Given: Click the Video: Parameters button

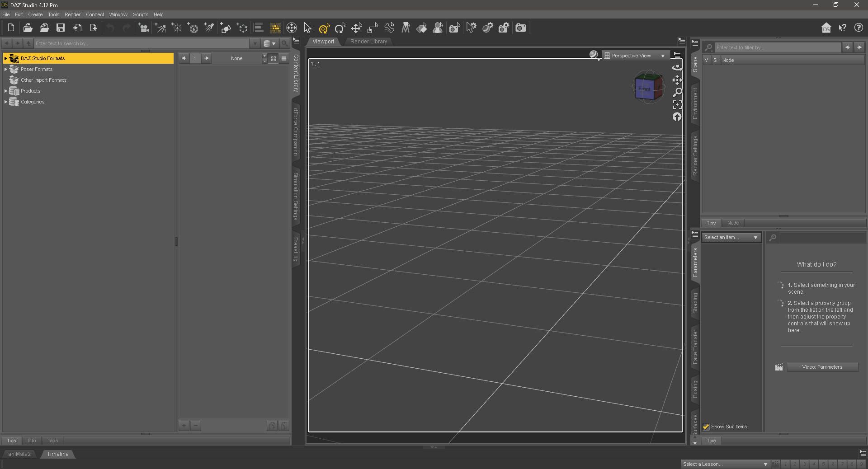Looking at the screenshot, I should pyautogui.click(x=822, y=367).
